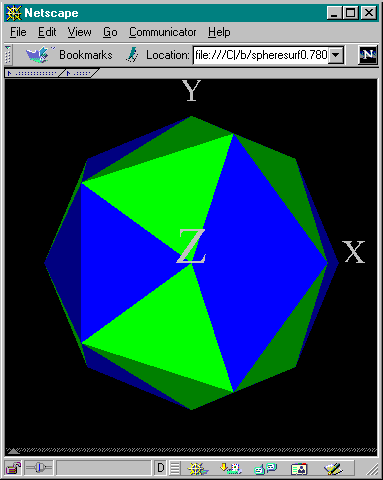The width and height of the screenshot is (383, 480).
Task: Click the Netscape N logo throbber
Action: click(x=367, y=55)
